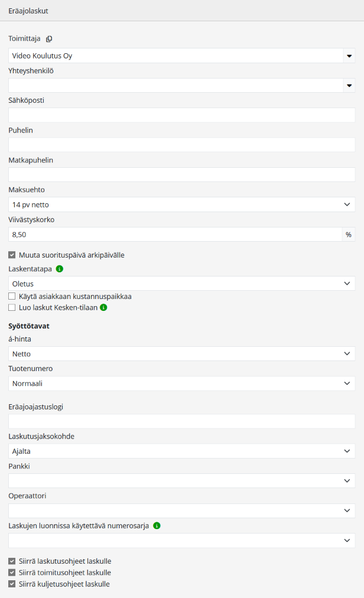The height and width of the screenshot is (598, 364).
Task: Uncheck Siirrä laskutusohjeet laskulle
Action: point(12,561)
